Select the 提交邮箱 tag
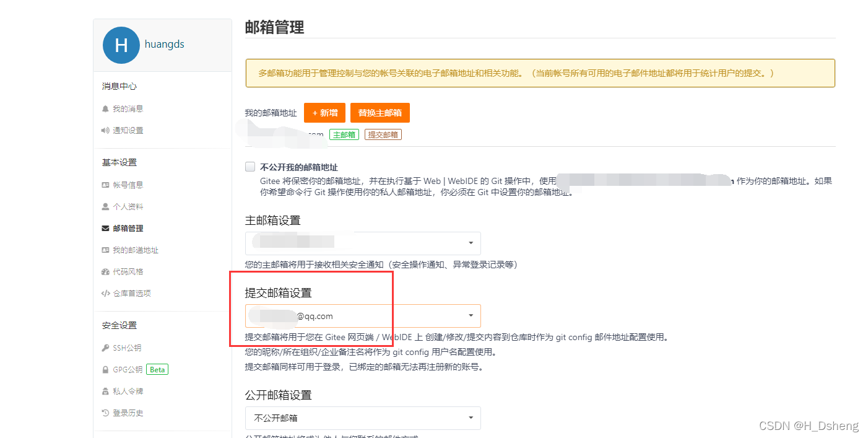Image resolution: width=868 pixels, height=438 pixels. pyautogui.click(x=383, y=134)
